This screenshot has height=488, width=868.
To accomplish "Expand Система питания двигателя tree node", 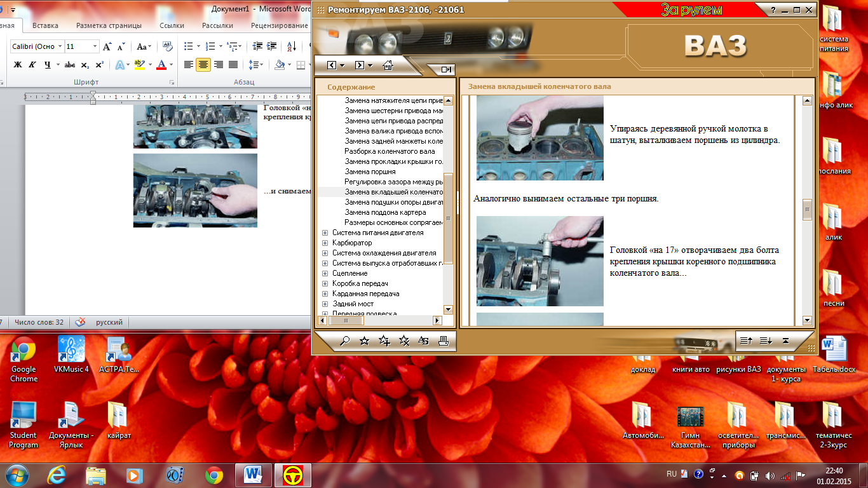I will [x=325, y=233].
